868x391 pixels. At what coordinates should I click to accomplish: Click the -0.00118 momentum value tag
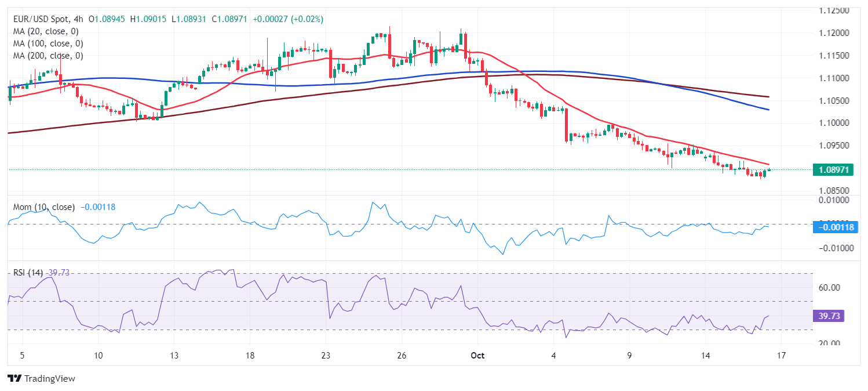tap(834, 227)
